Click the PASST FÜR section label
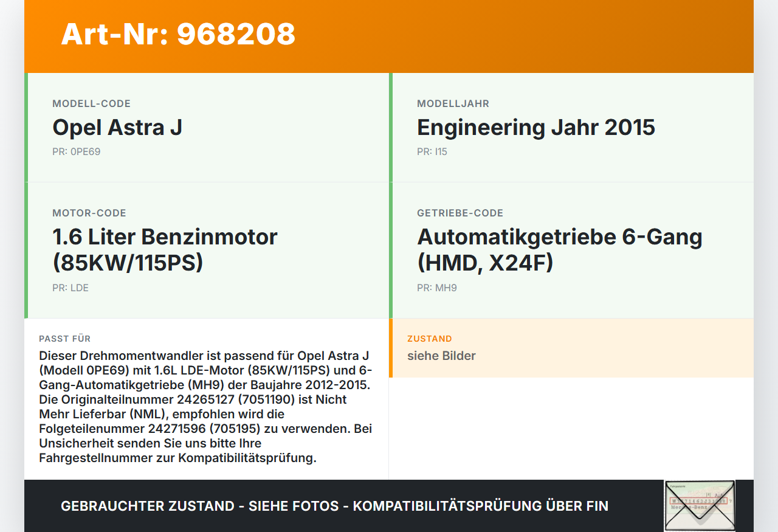 click(64, 339)
